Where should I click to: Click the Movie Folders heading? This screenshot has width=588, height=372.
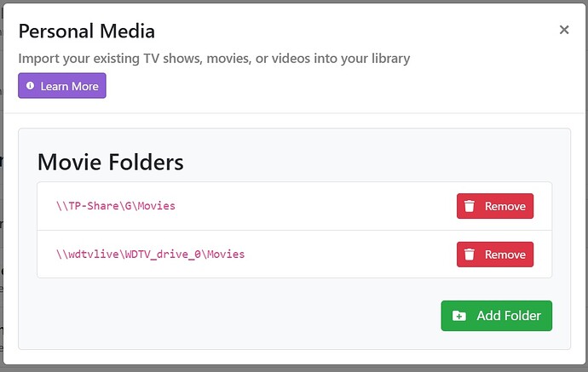[x=111, y=162]
